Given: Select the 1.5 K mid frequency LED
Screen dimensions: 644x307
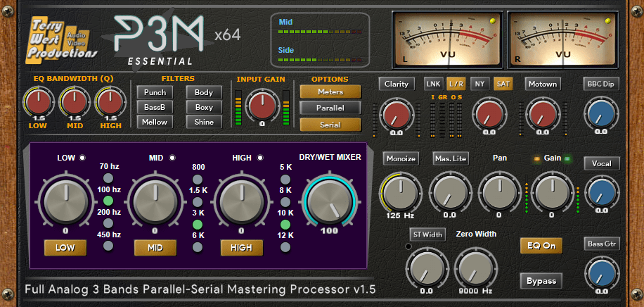Looking at the screenshot, I should [198, 202].
